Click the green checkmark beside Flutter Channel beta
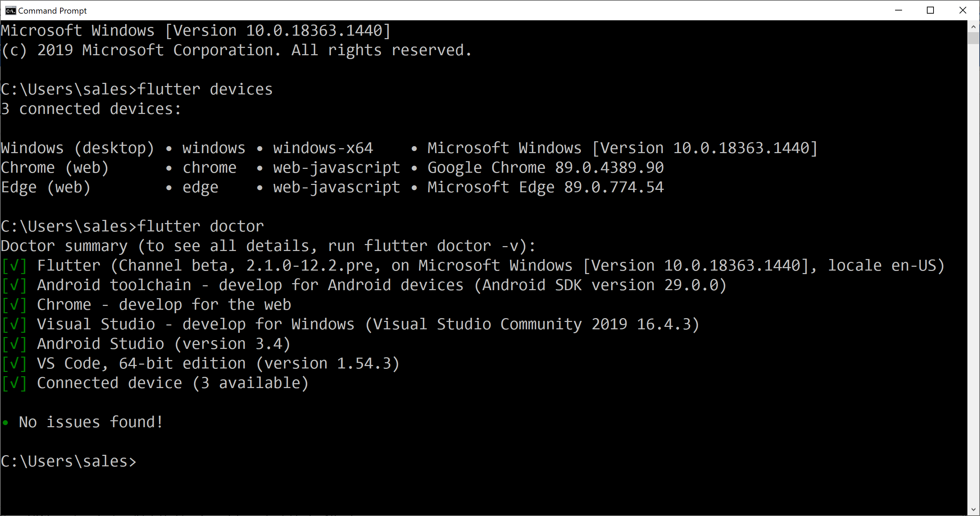The height and width of the screenshot is (516, 980). click(x=14, y=266)
